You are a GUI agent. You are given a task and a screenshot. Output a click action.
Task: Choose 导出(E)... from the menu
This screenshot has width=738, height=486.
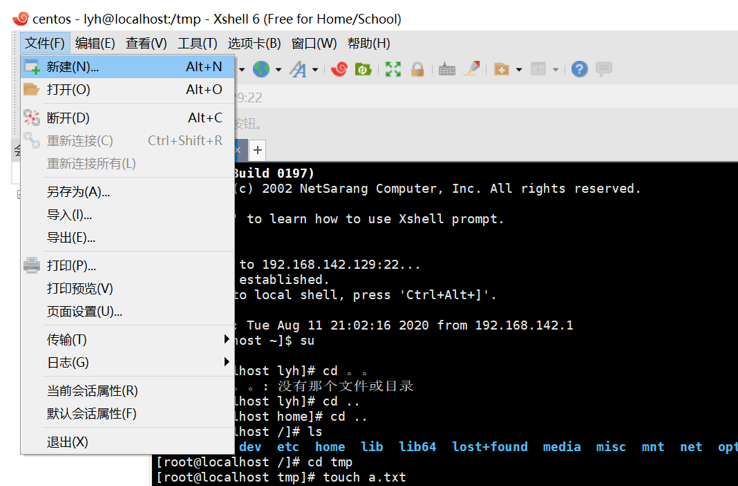(127, 238)
